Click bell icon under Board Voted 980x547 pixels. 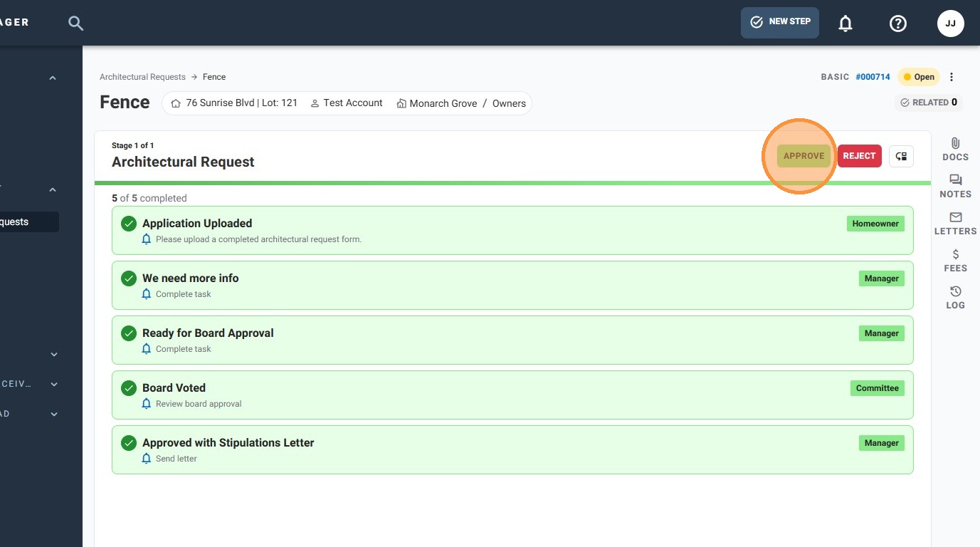pos(147,404)
